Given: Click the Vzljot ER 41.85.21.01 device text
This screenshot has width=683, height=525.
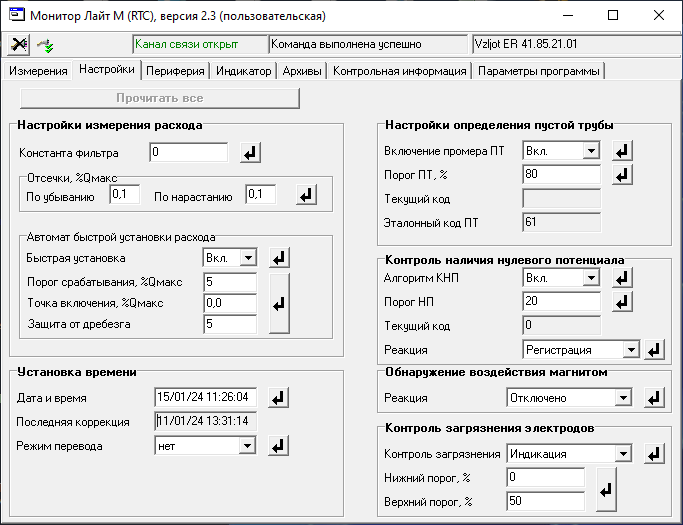Looking at the screenshot, I should point(526,44).
